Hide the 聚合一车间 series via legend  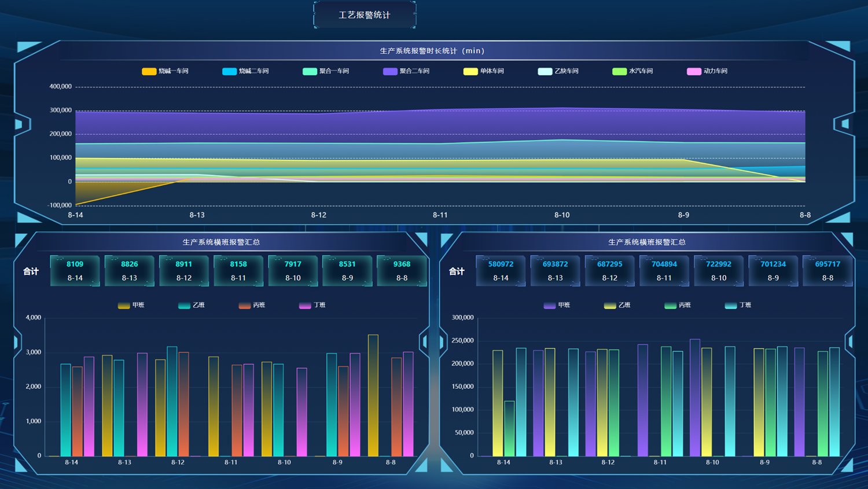[x=326, y=71]
